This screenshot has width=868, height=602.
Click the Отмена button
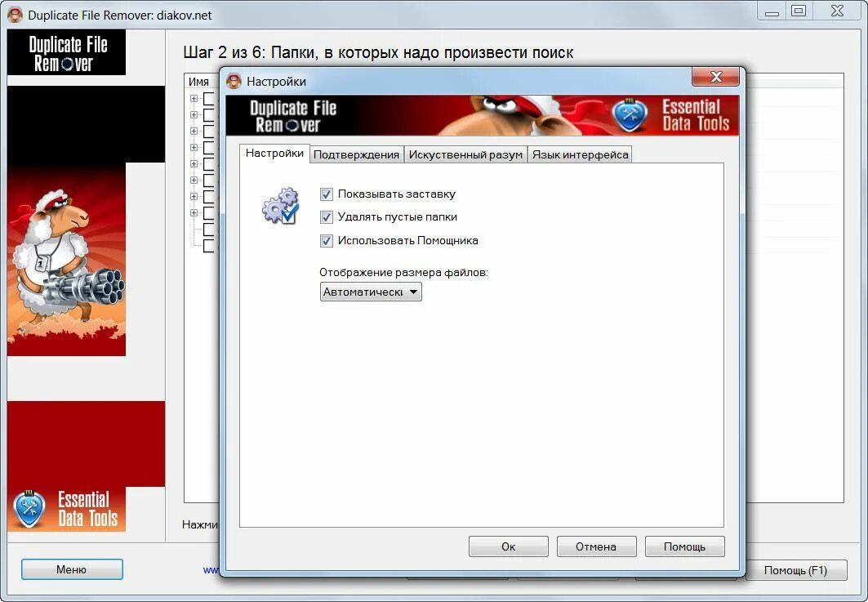click(x=596, y=546)
